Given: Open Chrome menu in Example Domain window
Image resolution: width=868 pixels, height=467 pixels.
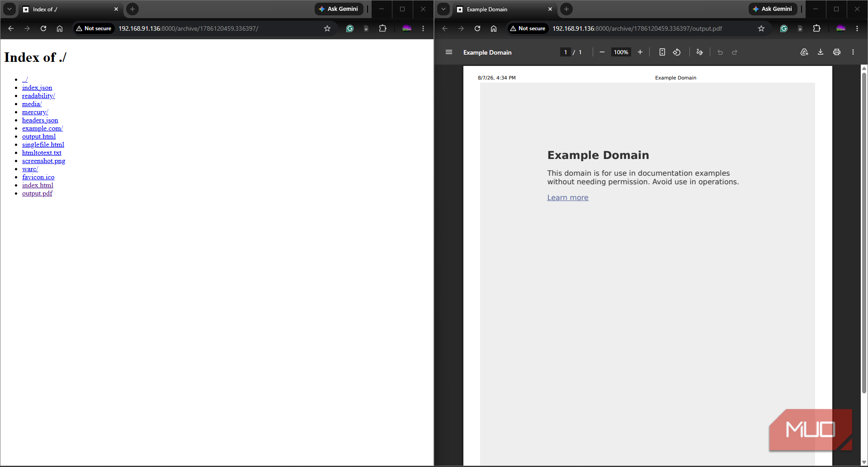Looking at the screenshot, I should point(857,28).
